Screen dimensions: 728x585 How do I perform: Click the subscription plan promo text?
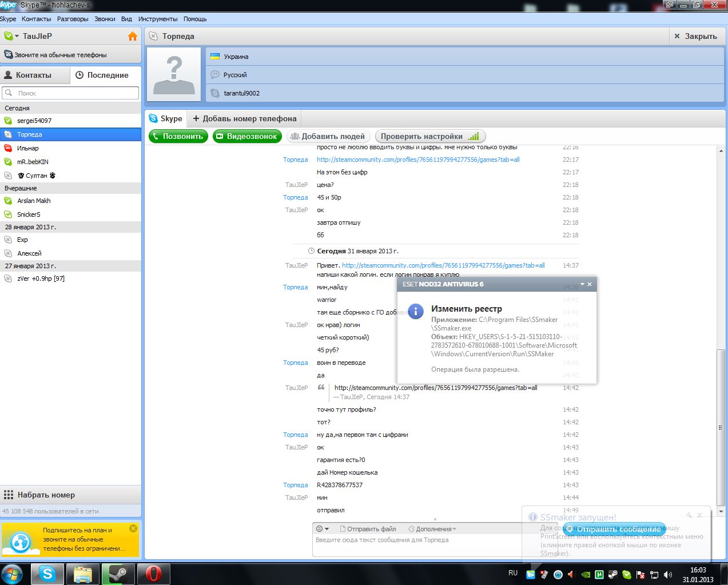click(x=84, y=539)
